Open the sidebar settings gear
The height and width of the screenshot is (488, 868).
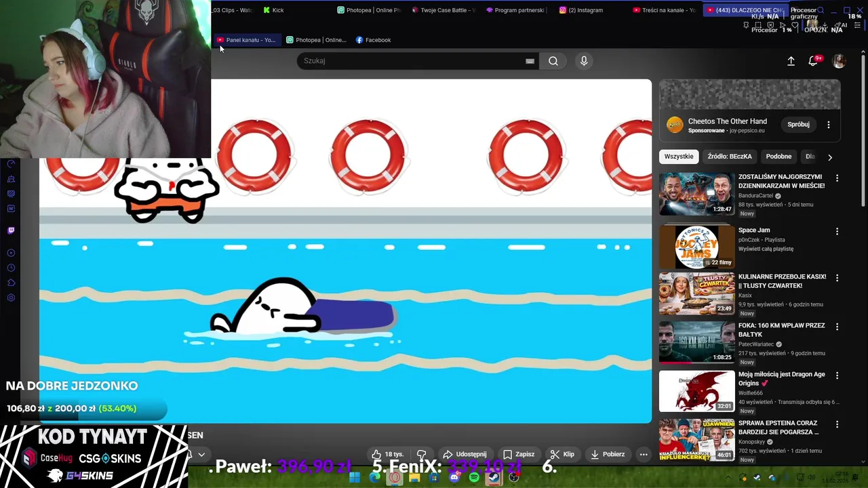pos(11,298)
